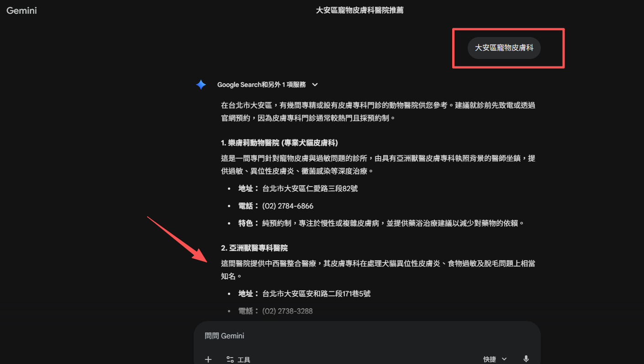
Task: Click the phone number (02) 2784-6866
Action: pyautogui.click(x=288, y=206)
